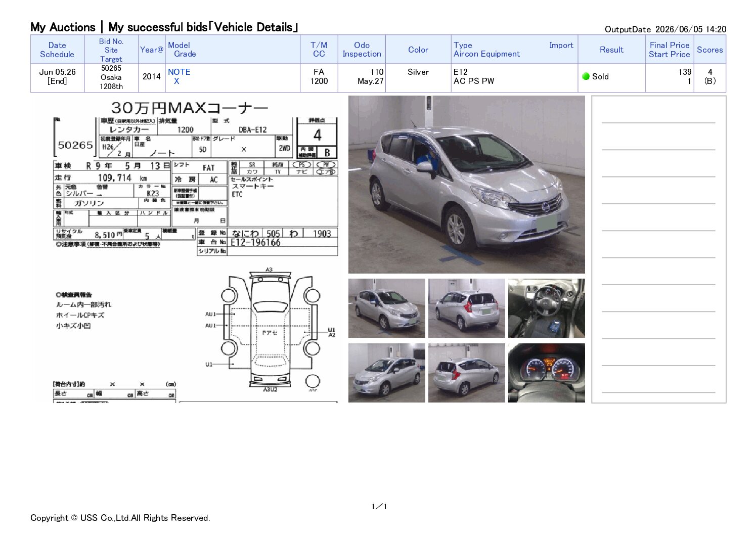Click the Year@ column header
The width and height of the screenshot is (756, 535).
coord(152,50)
